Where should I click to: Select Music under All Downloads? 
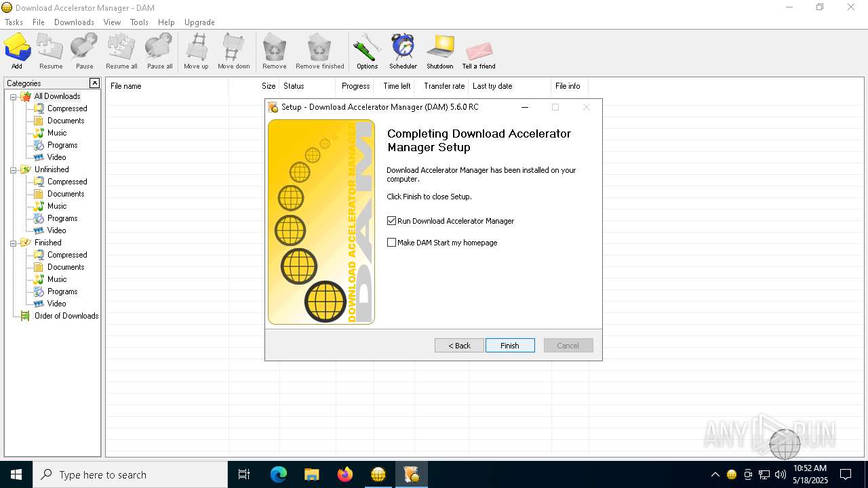(x=57, y=133)
